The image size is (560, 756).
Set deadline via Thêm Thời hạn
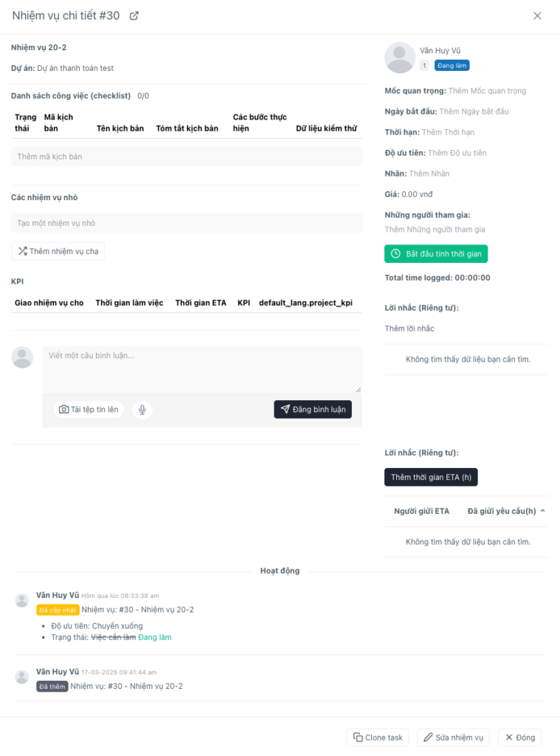tap(448, 132)
